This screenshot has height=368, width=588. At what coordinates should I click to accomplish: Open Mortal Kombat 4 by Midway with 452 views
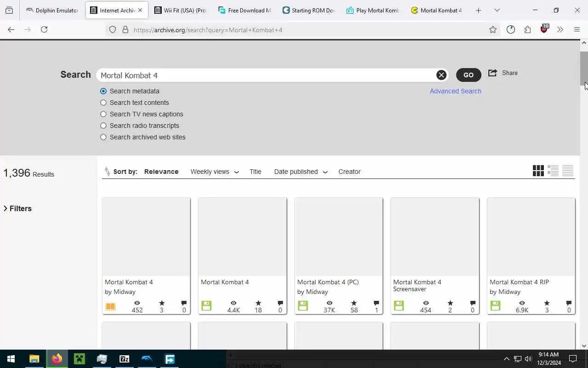[146, 256]
